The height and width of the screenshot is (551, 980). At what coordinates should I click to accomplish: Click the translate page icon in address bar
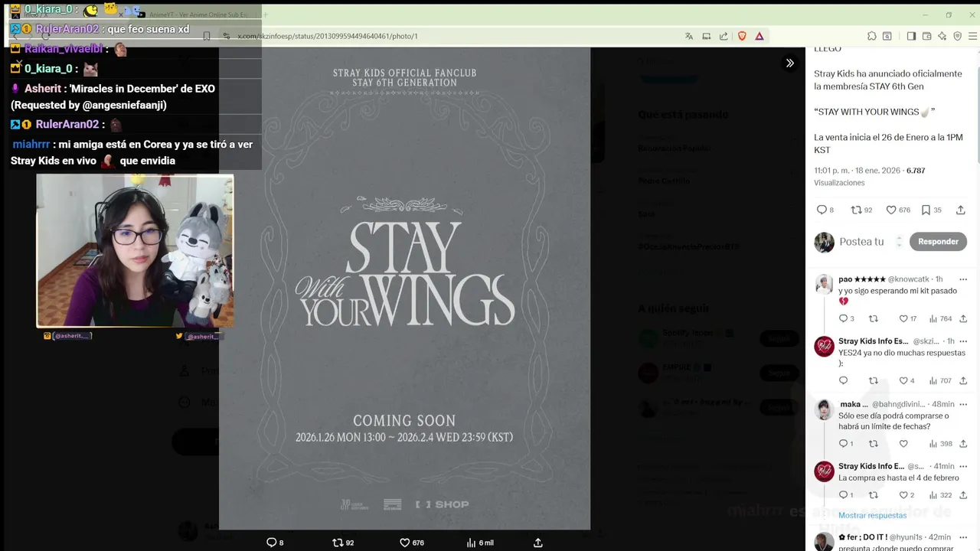(x=689, y=36)
